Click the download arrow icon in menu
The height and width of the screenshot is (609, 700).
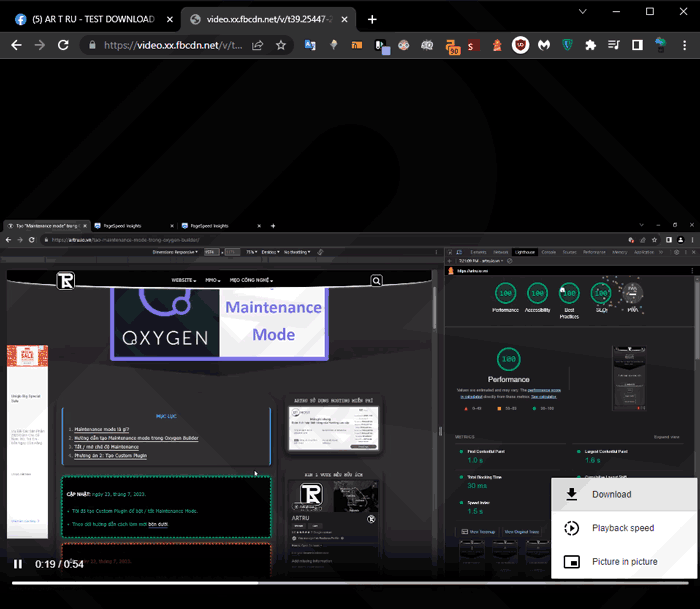571,494
